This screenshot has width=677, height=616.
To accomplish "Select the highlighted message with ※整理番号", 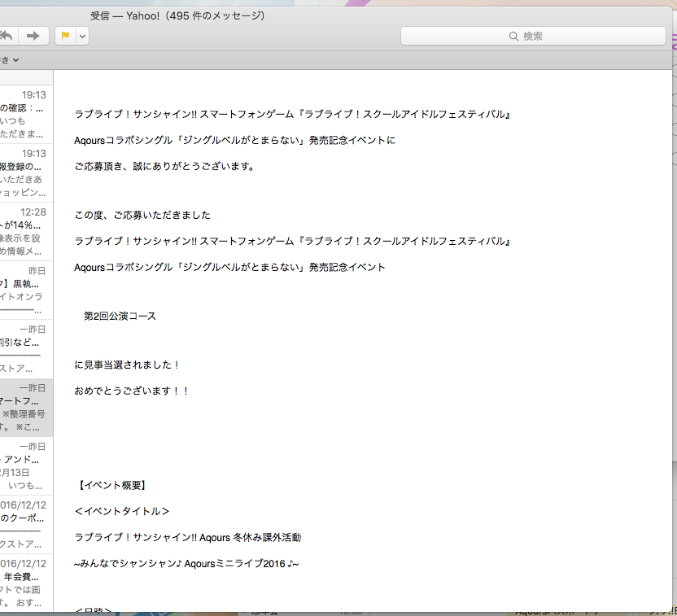I will [x=26, y=408].
